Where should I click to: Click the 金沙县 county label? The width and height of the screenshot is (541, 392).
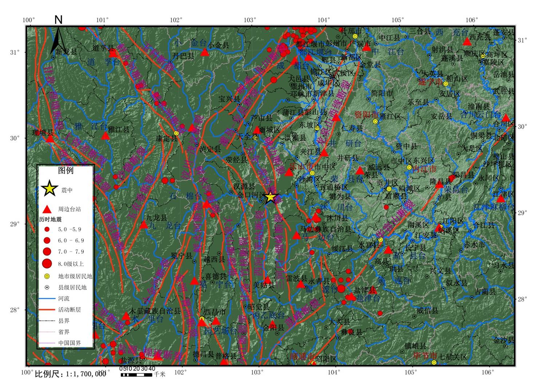pyautogui.click(x=504, y=340)
